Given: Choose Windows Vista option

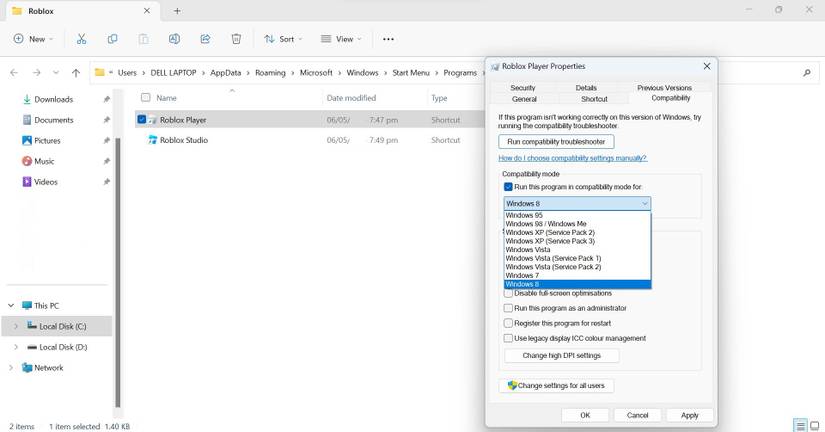Looking at the screenshot, I should [577, 249].
